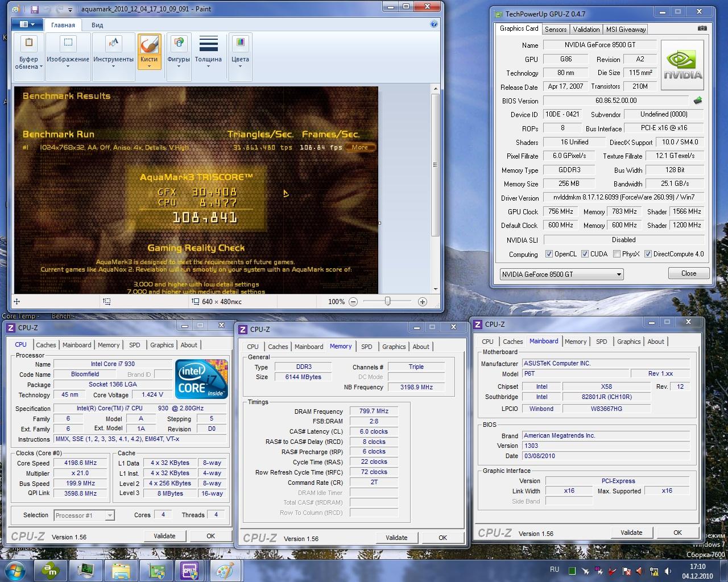
Task: Click the Paint vertical scrollbar thumb
Action: pyautogui.click(x=436, y=165)
